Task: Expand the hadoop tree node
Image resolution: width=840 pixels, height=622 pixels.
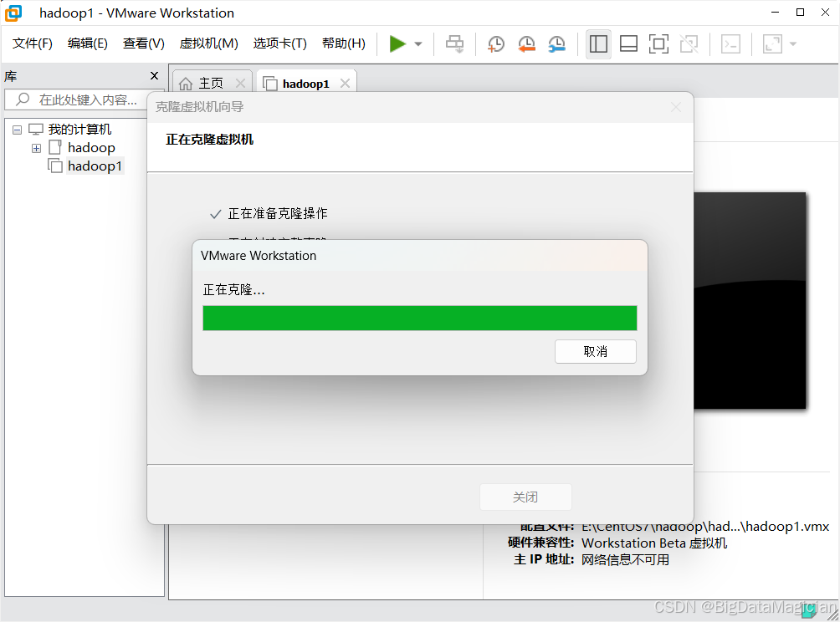Action: coord(37,148)
